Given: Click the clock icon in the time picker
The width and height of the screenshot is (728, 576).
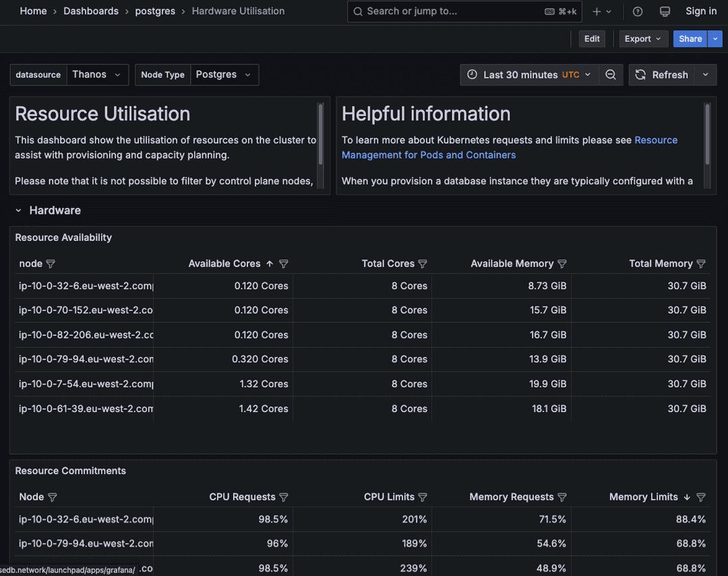Looking at the screenshot, I should (473, 74).
